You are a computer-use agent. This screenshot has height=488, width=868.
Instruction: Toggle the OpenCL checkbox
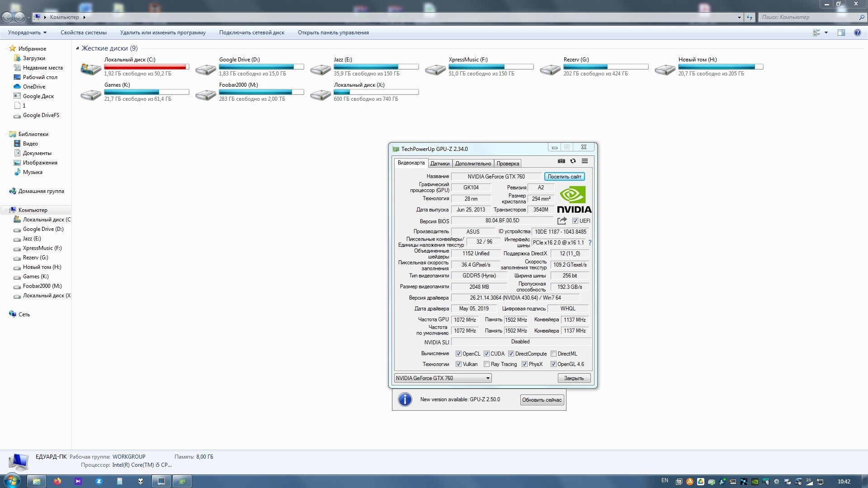[x=458, y=354]
